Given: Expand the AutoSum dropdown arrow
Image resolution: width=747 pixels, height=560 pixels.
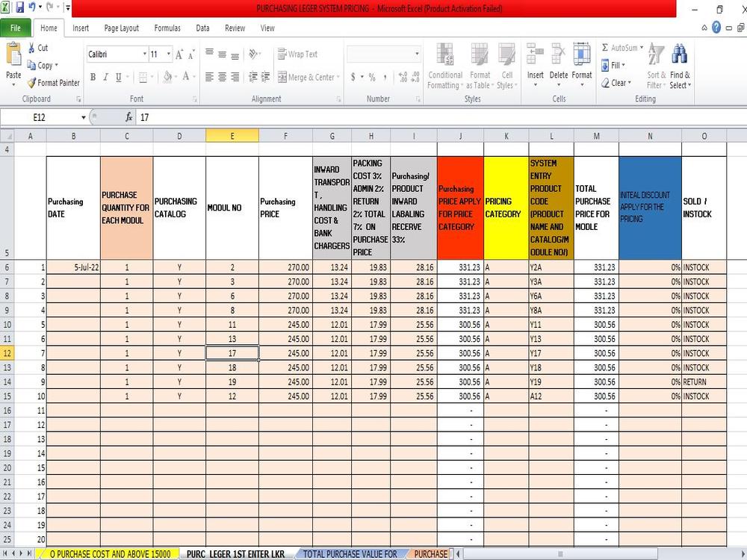Looking at the screenshot, I should 641,48.
